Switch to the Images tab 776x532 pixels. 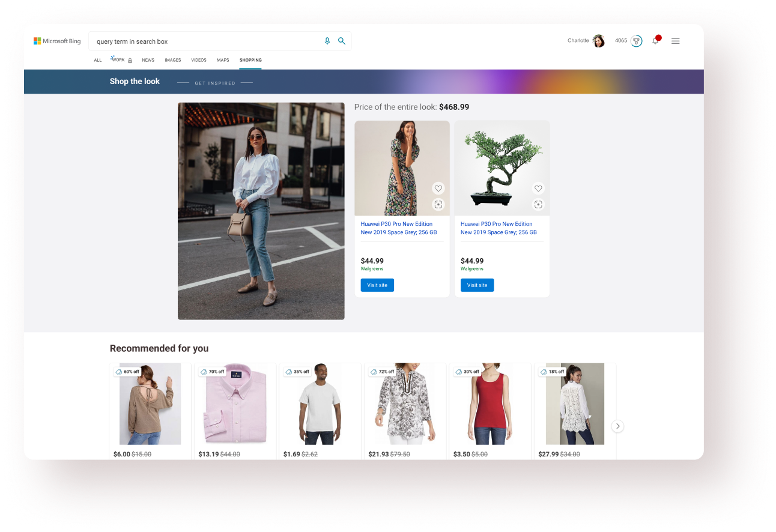pyautogui.click(x=173, y=60)
